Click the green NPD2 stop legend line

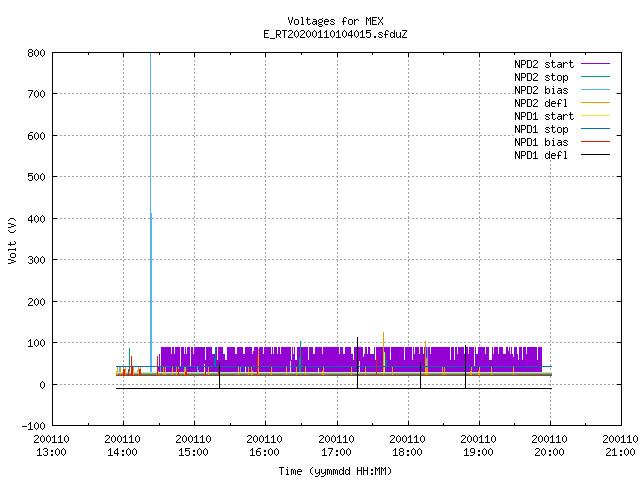click(595, 77)
